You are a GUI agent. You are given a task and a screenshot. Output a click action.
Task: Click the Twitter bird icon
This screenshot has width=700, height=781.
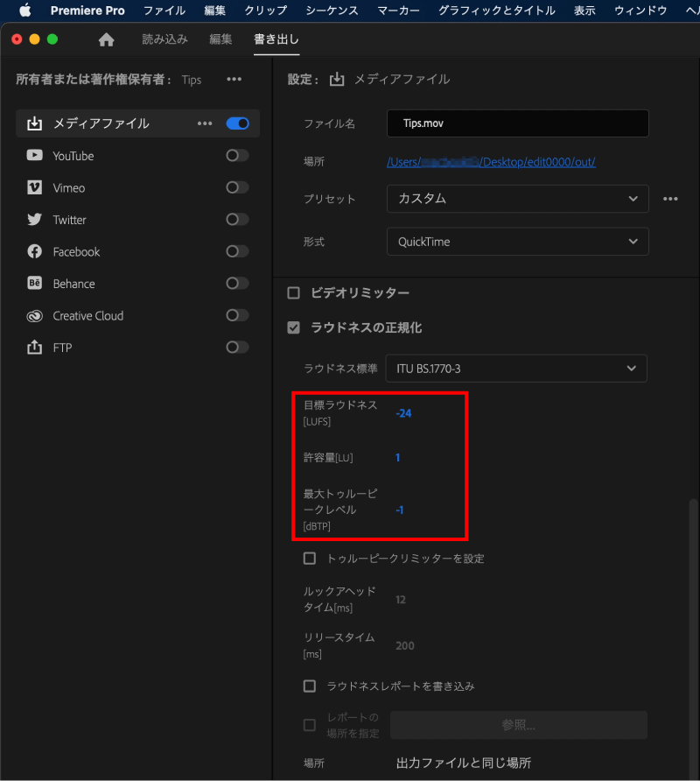click(x=34, y=220)
